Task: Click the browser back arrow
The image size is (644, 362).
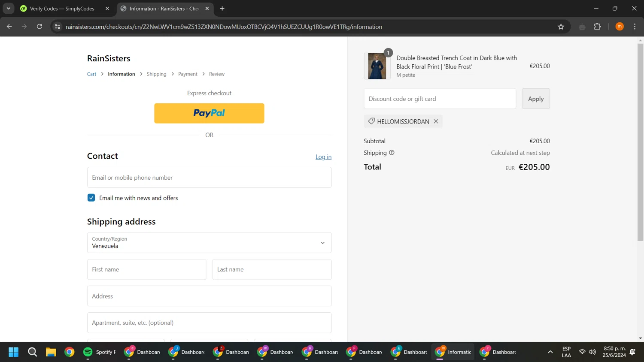Action: pyautogui.click(x=9, y=27)
